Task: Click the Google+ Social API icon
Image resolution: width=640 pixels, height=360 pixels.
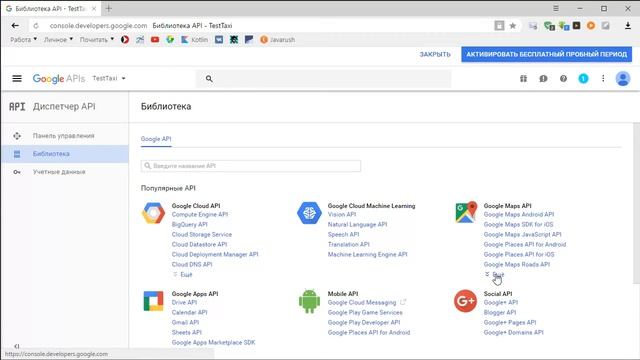Action: tap(465, 301)
